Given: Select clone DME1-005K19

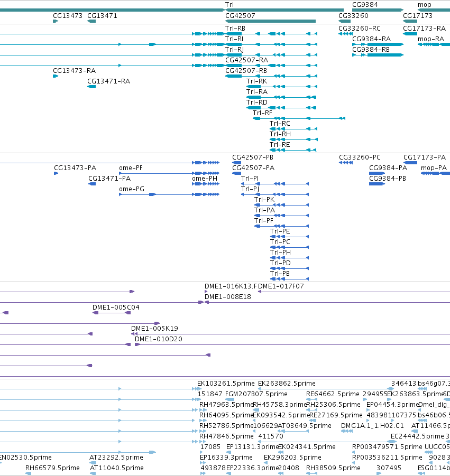Looking at the screenshot, I should click(154, 328).
